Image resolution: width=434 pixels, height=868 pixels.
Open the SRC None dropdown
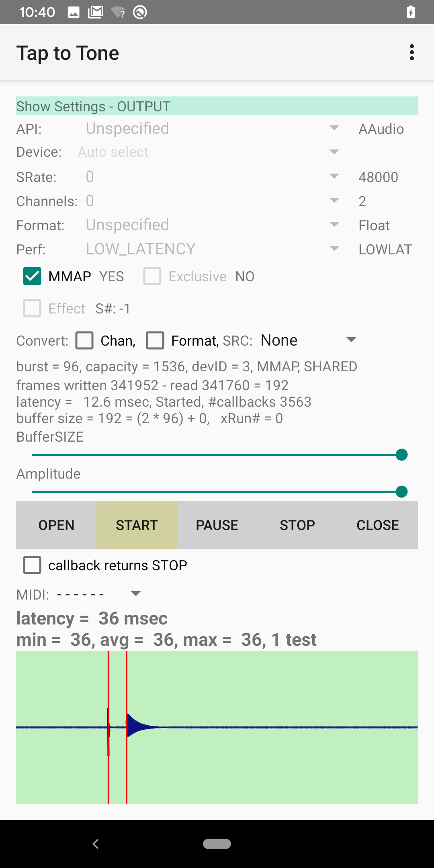coord(308,340)
